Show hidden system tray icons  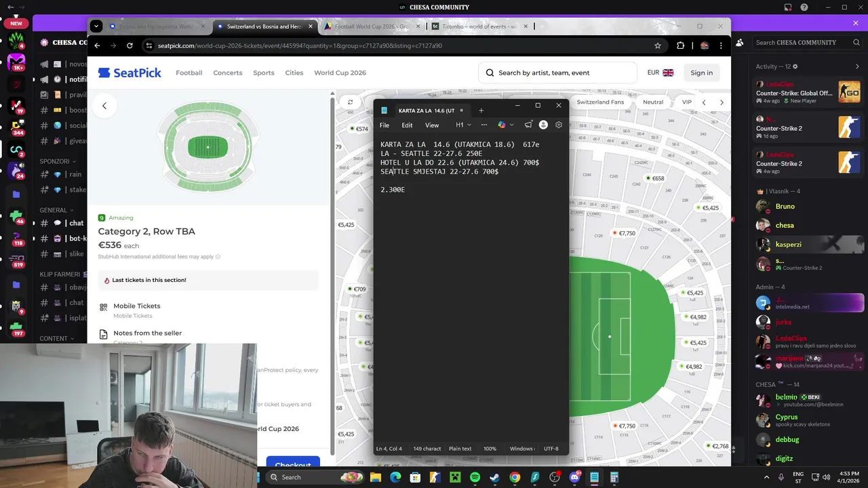click(768, 477)
